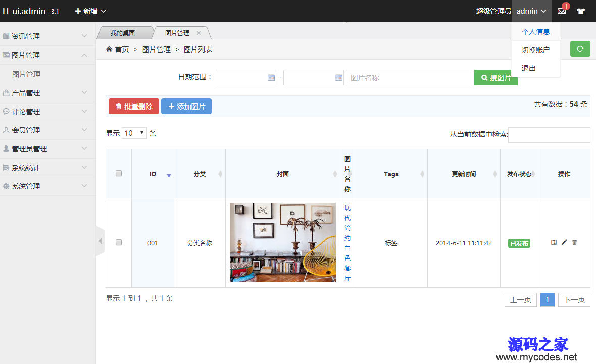596x364 pixels.
Task: Click the home icon in breadcrumb
Action: tap(109, 49)
